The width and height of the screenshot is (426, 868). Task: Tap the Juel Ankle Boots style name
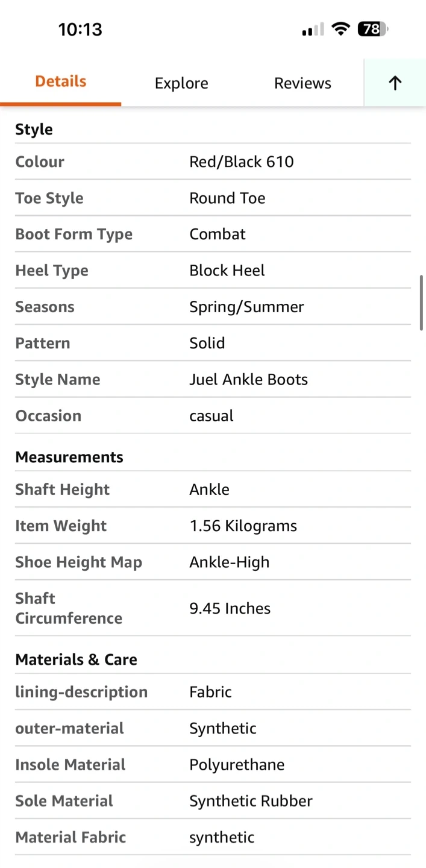point(248,379)
